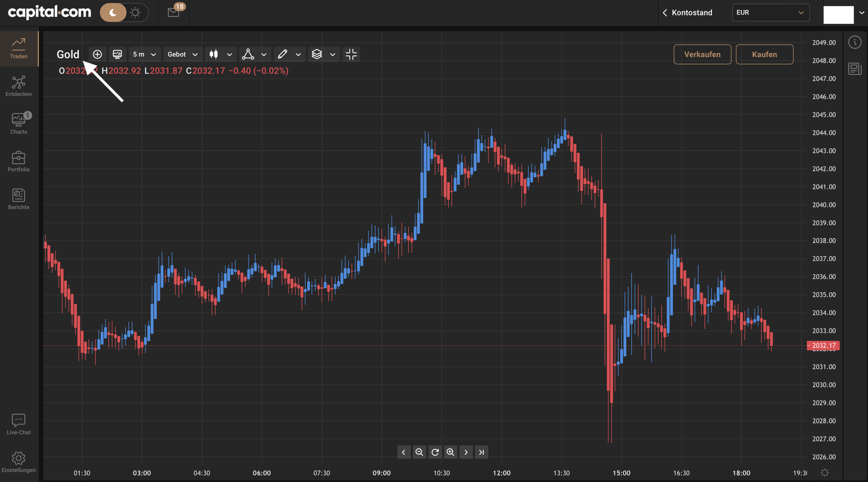This screenshot has width=868, height=482.
Task: Open instrument info icon
Action: [x=855, y=43]
